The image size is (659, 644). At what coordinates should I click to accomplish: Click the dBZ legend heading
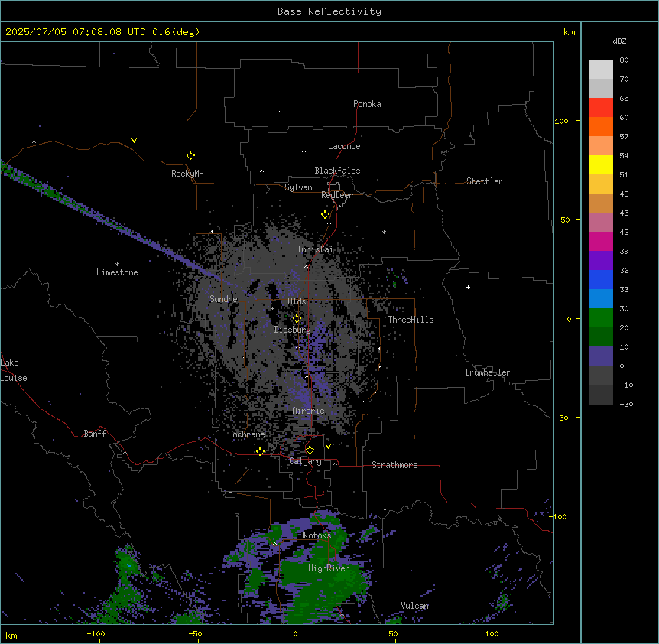click(619, 41)
